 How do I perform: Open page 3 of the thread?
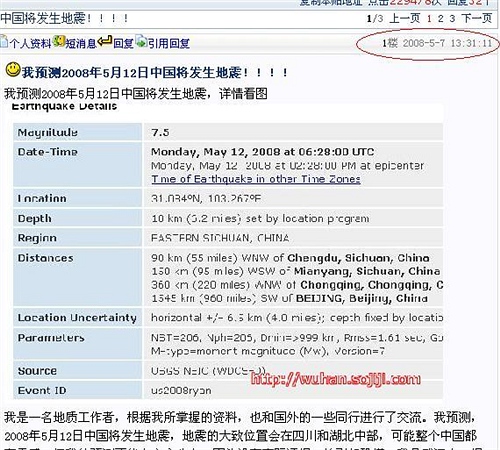point(452,18)
